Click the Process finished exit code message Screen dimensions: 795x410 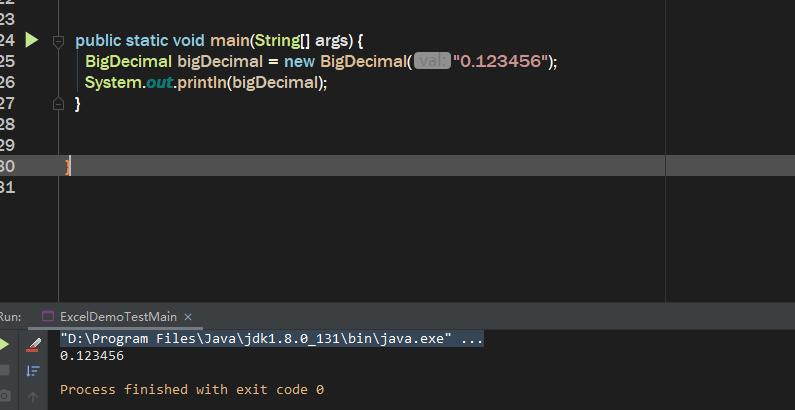tap(192, 389)
